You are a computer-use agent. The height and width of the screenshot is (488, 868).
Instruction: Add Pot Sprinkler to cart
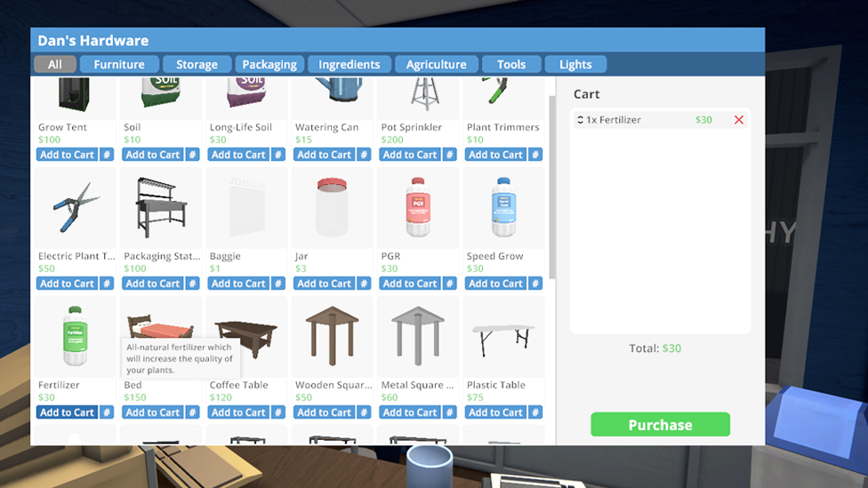pos(410,155)
